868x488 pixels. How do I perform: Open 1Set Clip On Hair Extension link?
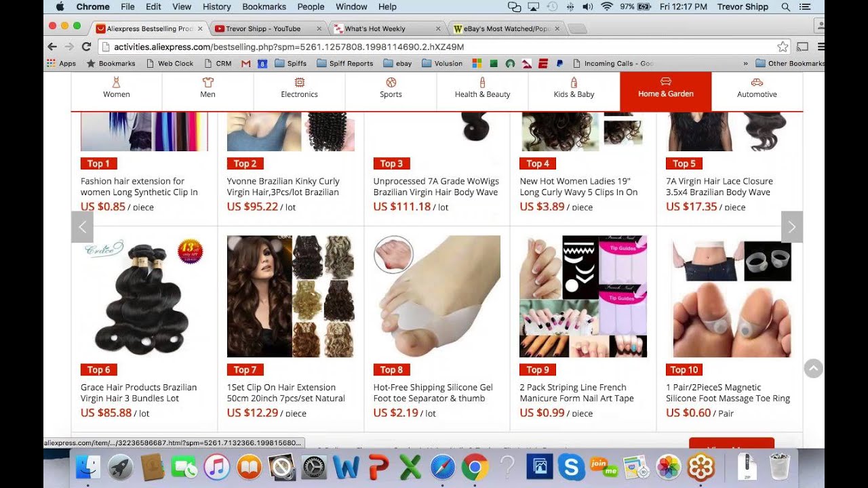(286, 392)
